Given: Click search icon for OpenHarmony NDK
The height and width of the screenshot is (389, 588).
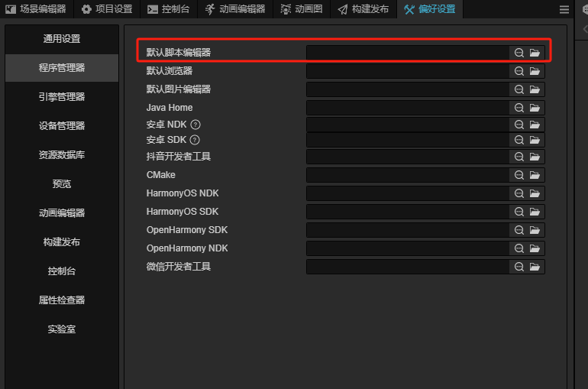Looking at the screenshot, I should click(x=519, y=248).
